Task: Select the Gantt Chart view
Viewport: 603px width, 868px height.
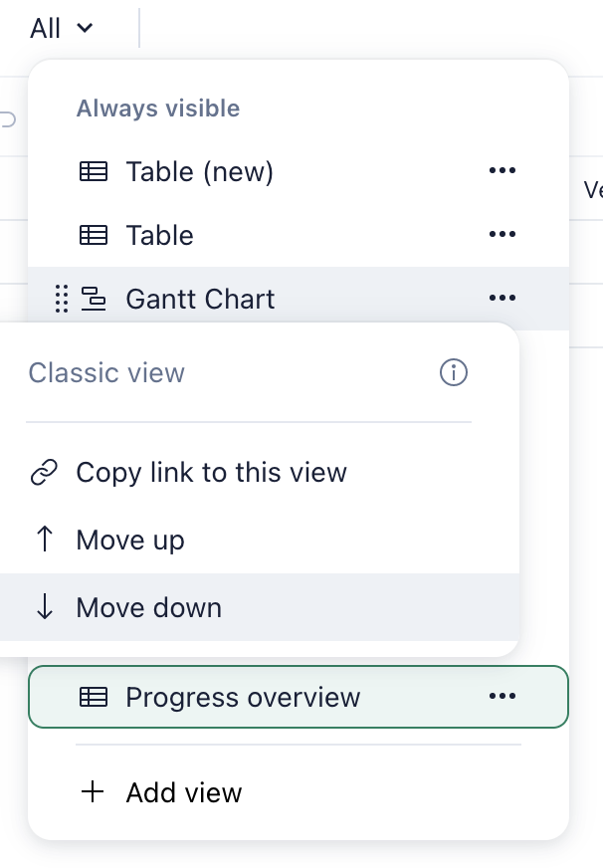Action: 200,299
